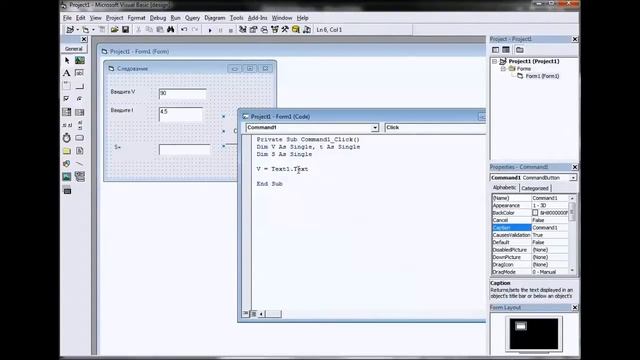Screen dimensions: 640x360
Task: Select the Shape control in the toolbox
Action: point(67,164)
